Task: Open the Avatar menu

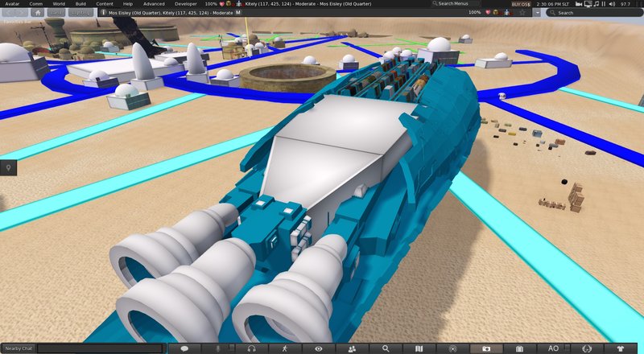Action: tap(12, 4)
